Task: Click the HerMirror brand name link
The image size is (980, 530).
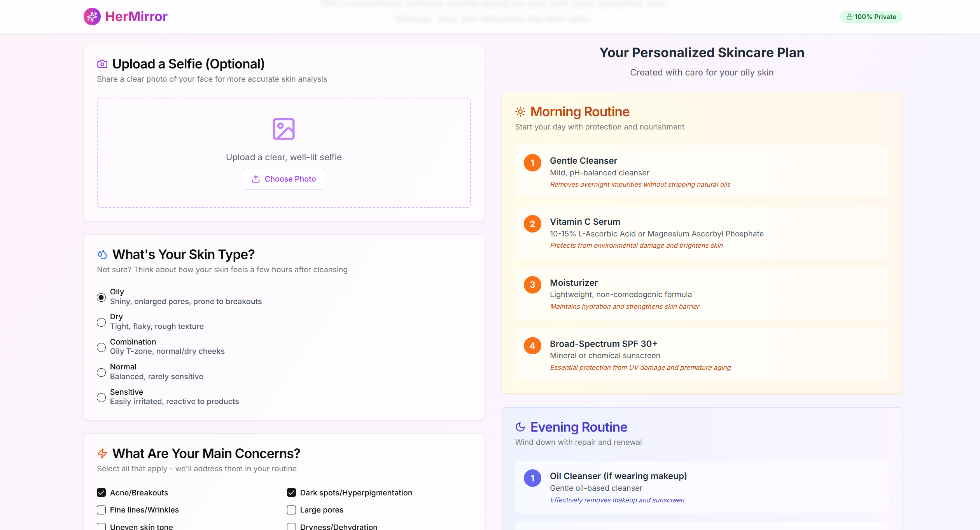Action: click(x=136, y=16)
